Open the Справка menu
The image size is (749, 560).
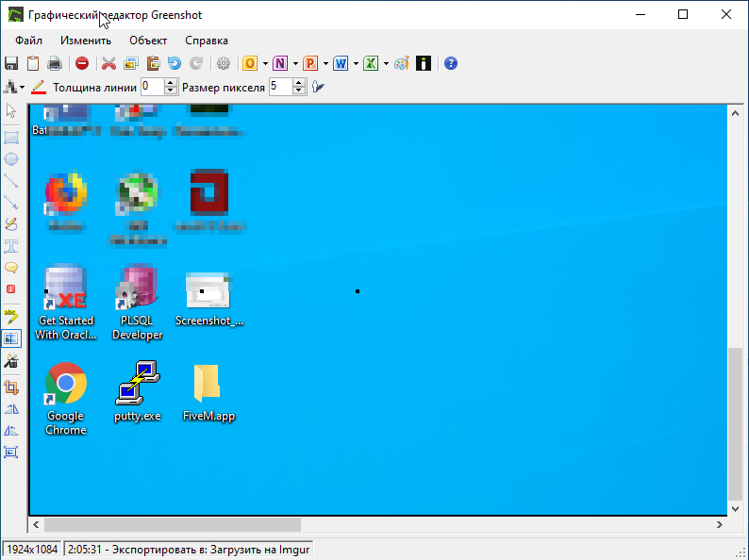pos(207,41)
